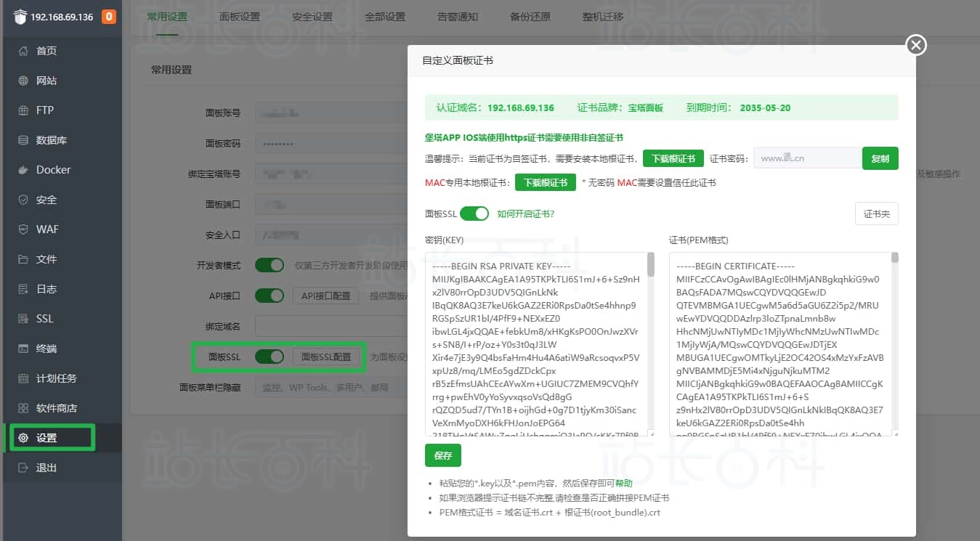Close the 自定义面板证书 dialog
Screen dimensions: 980x541
point(916,45)
